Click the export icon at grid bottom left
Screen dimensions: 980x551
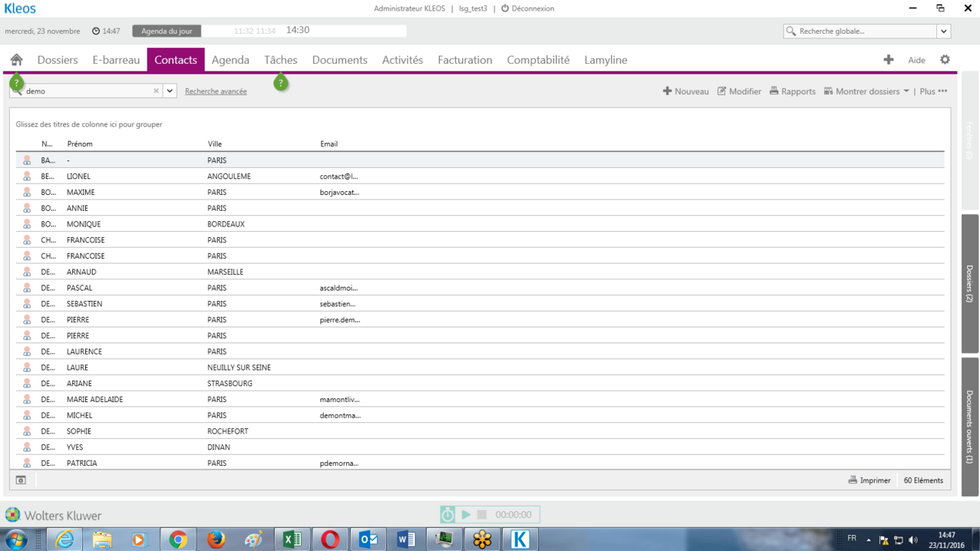21,480
